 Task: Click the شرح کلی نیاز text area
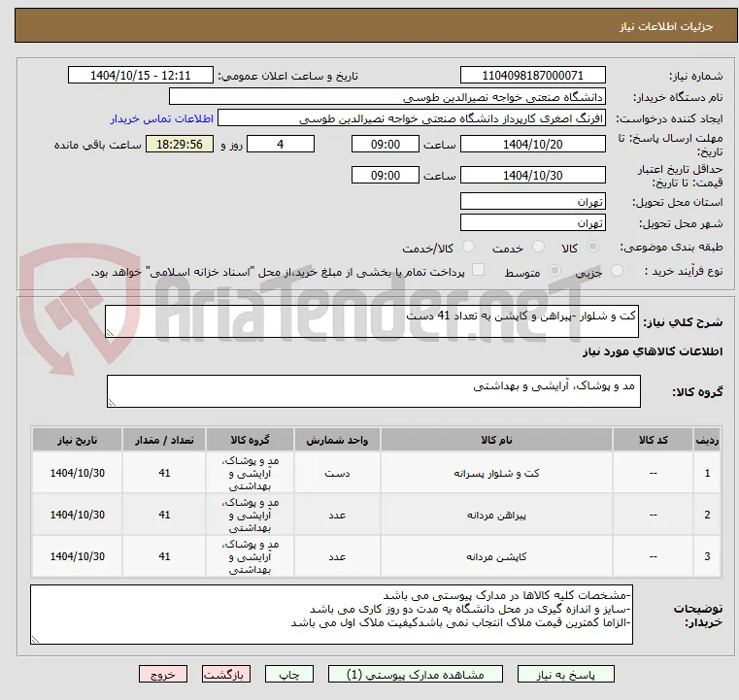(371, 321)
